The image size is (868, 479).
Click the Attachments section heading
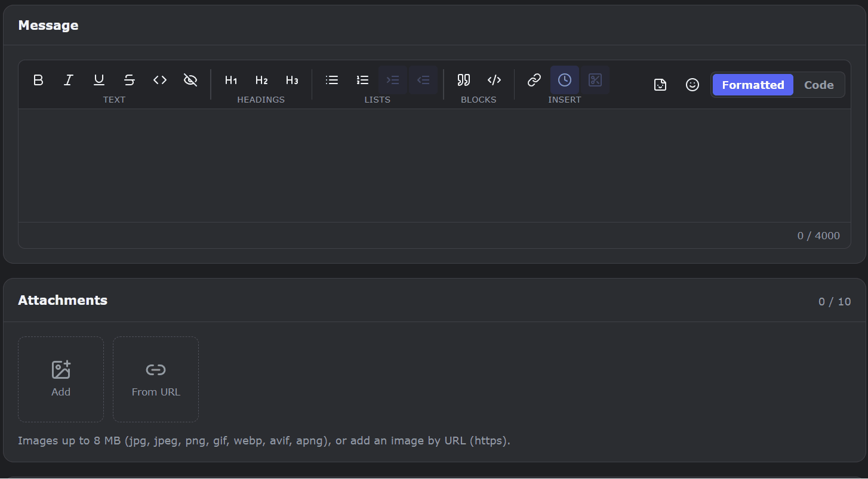tap(63, 300)
